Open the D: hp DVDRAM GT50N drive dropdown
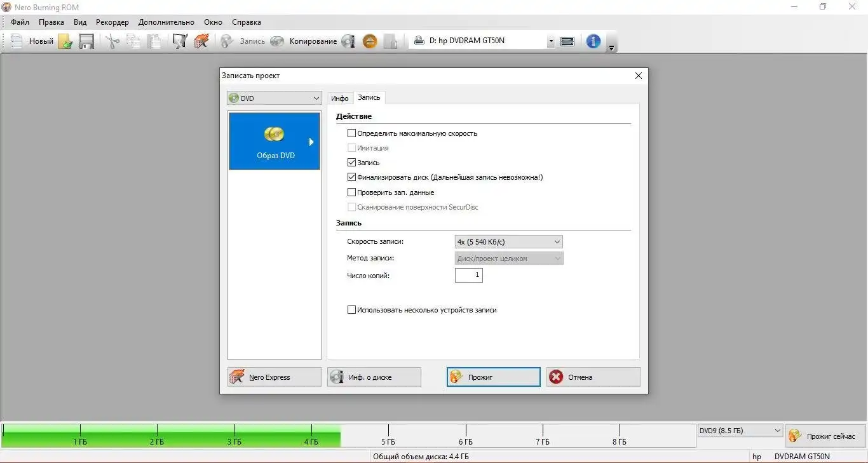Image resolution: width=868 pixels, height=463 pixels. [x=483, y=41]
